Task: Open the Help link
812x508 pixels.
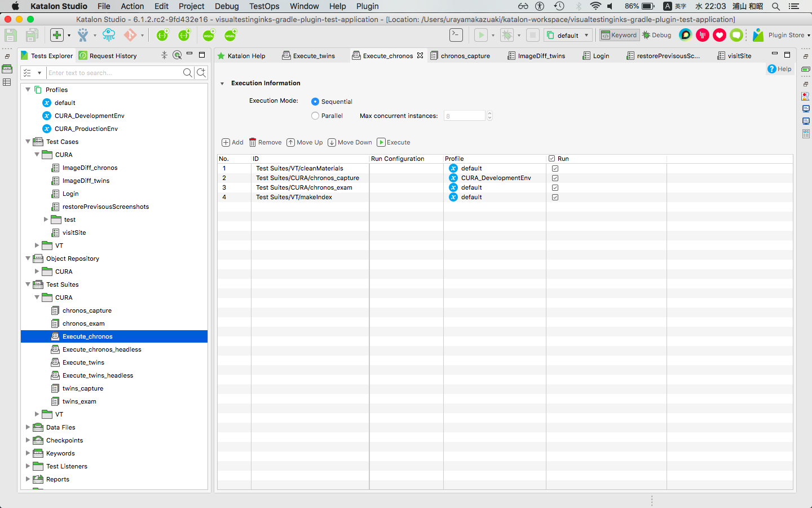Action: pyautogui.click(x=779, y=69)
